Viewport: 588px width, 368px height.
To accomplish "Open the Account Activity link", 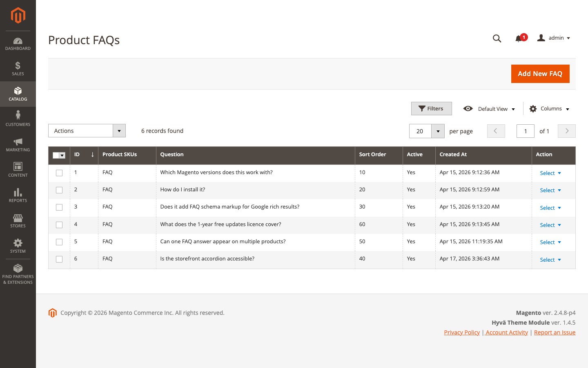I will (506, 332).
